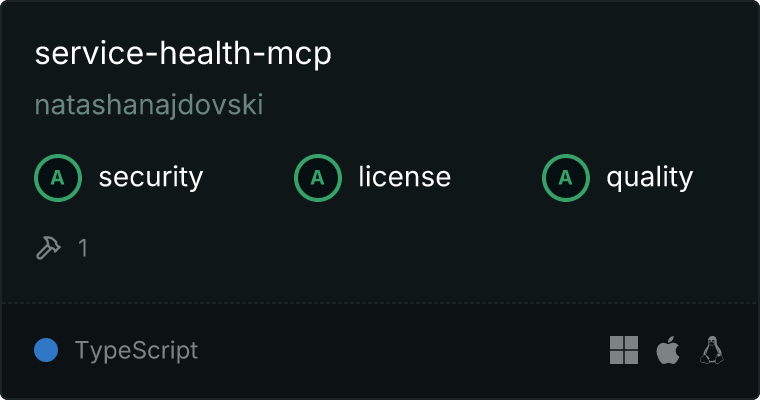Click the security grade A badge
This screenshot has height=400, width=760.
[x=58, y=178]
